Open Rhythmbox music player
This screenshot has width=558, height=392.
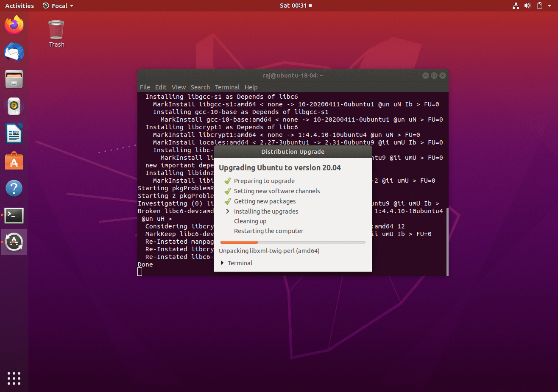14,106
